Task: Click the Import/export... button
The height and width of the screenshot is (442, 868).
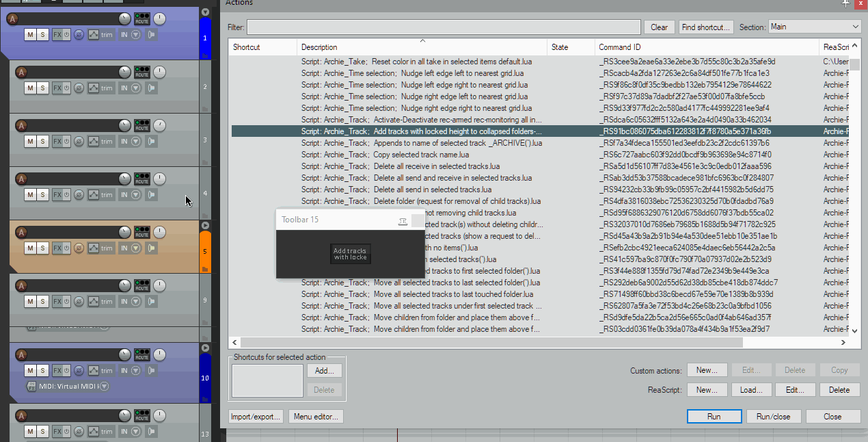Action: coord(256,416)
